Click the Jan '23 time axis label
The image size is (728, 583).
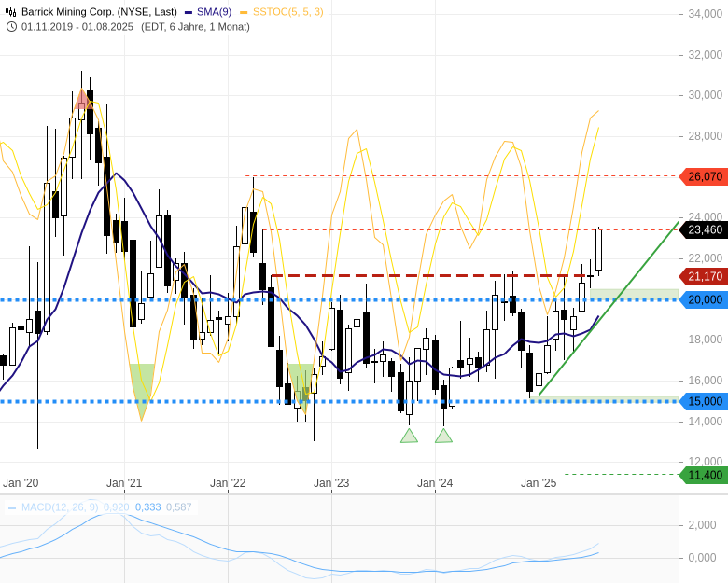[331, 483]
